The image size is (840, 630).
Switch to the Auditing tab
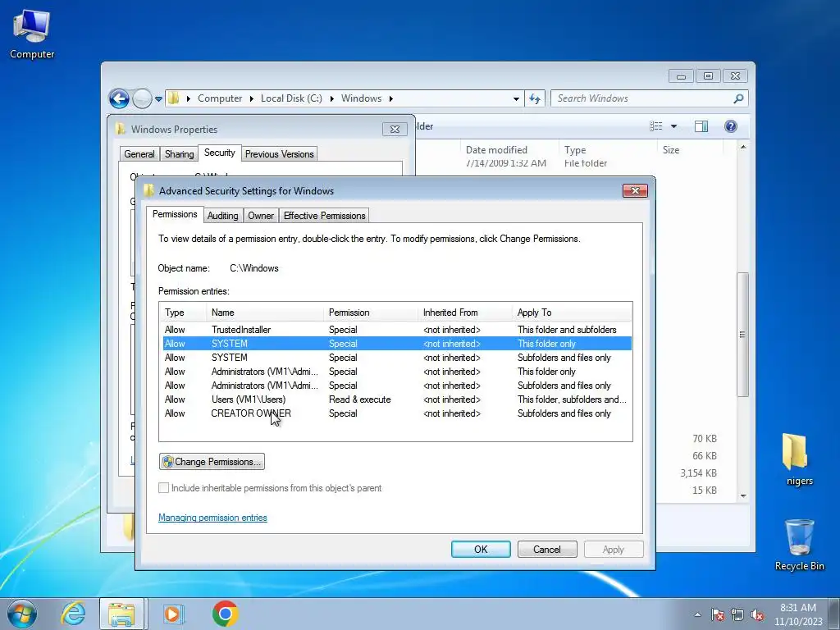(x=222, y=216)
